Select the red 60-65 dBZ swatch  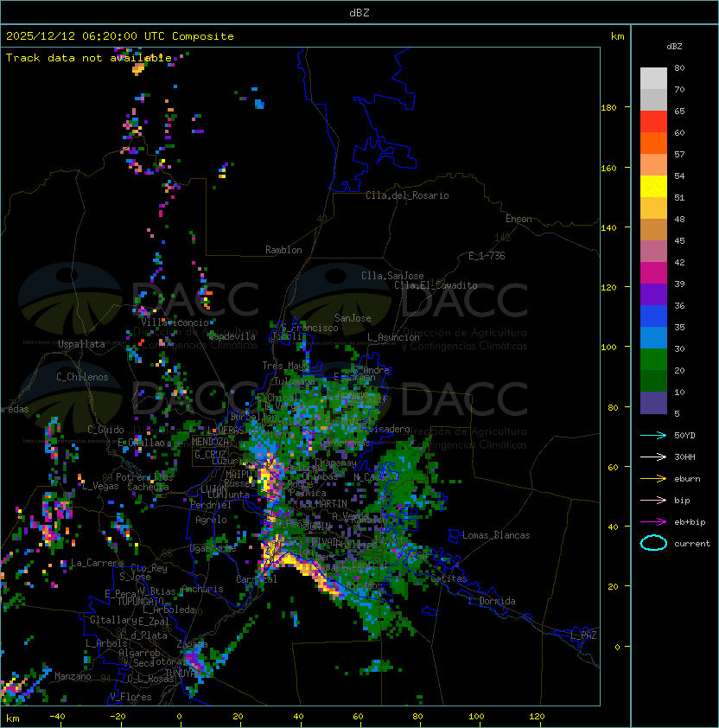pyautogui.click(x=653, y=122)
